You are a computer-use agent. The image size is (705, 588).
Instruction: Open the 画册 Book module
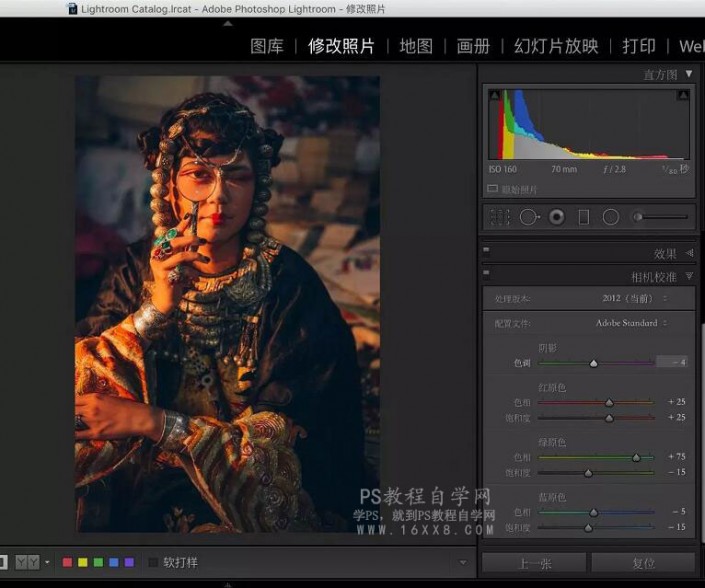point(473,46)
